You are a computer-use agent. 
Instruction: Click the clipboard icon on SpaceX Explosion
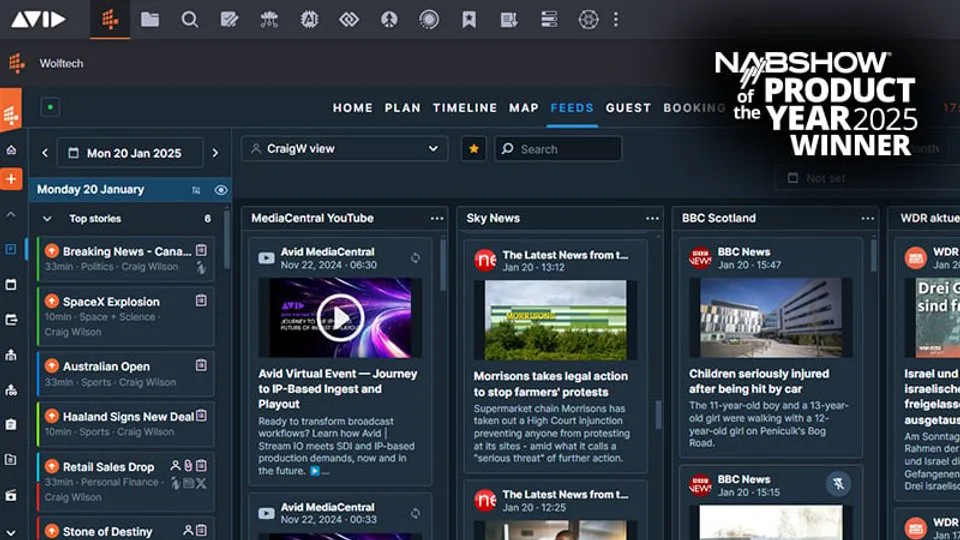click(x=201, y=301)
